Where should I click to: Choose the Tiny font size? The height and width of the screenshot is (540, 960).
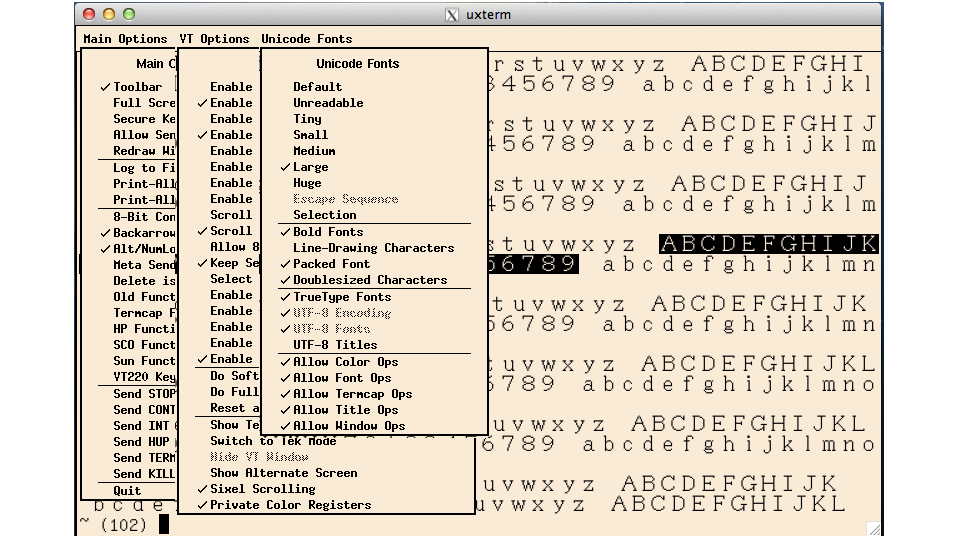click(307, 119)
